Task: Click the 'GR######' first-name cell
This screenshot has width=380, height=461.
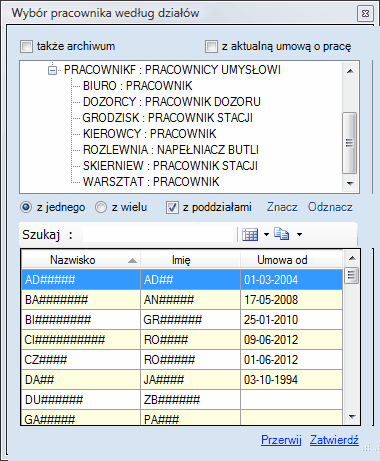Action: (x=190, y=320)
